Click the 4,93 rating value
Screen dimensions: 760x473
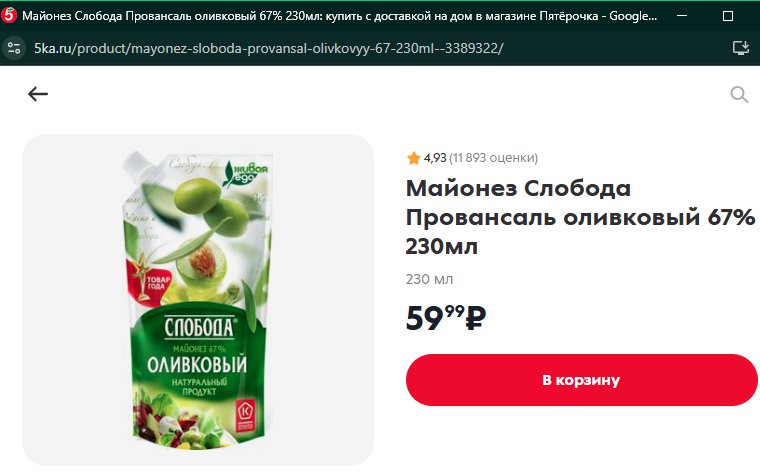(x=435, y=158)
